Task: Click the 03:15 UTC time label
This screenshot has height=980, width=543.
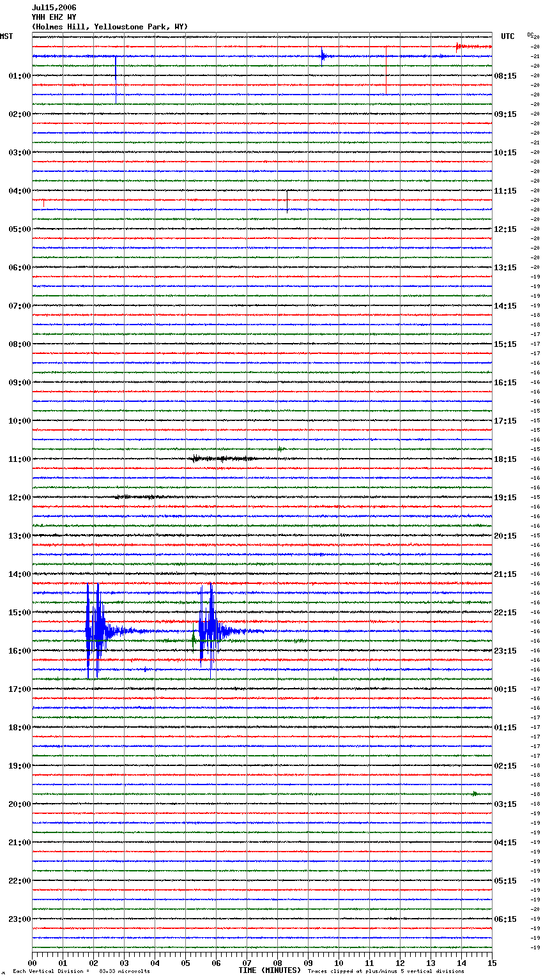Action: pyautogui.click(x=505, y=804)
